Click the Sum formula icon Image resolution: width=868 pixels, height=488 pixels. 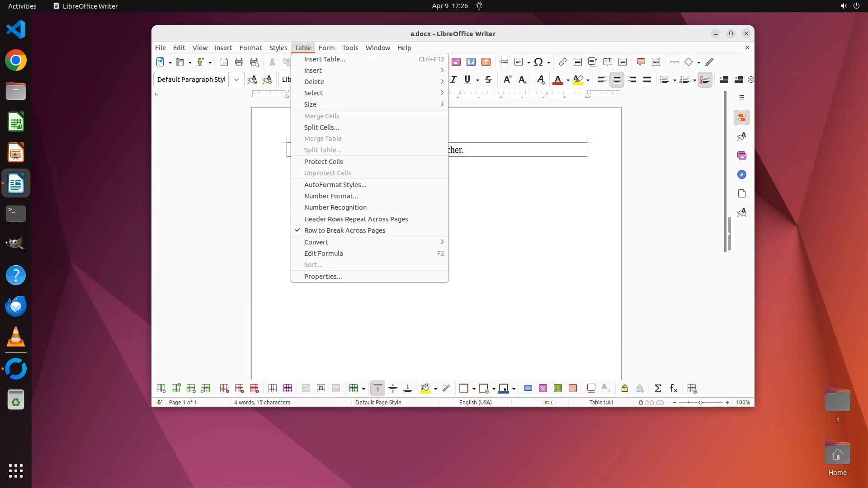(x=658, y=388)
